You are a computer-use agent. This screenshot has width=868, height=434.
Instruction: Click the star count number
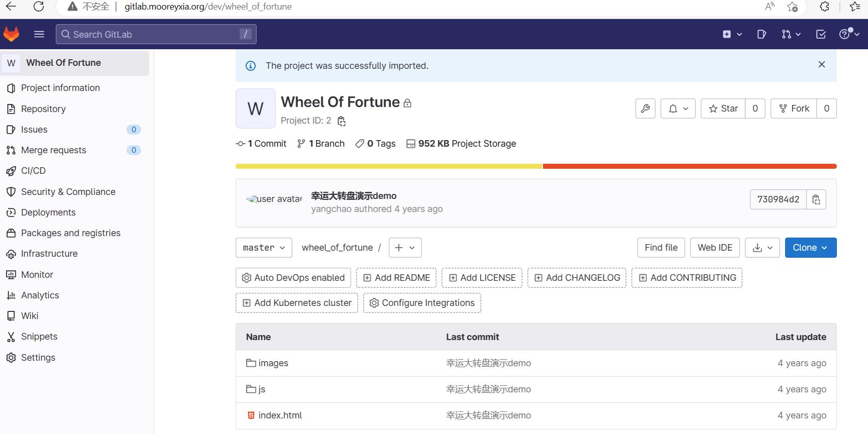pos(755,108)
